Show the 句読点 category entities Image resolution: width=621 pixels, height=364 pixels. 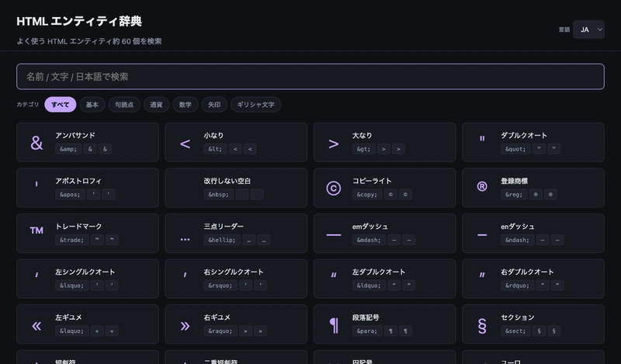tap(124, 105)
